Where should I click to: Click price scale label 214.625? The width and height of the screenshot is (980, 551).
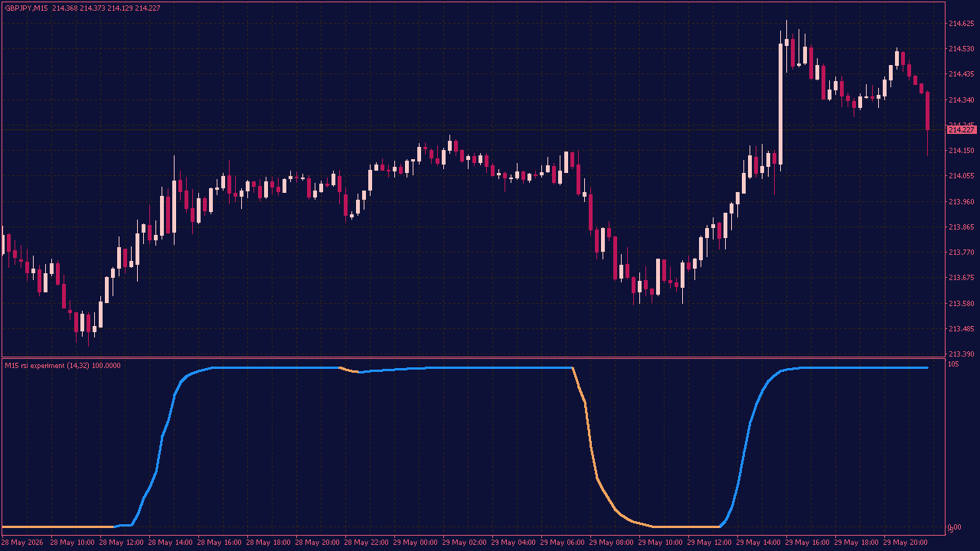click(x=961, y=24)
